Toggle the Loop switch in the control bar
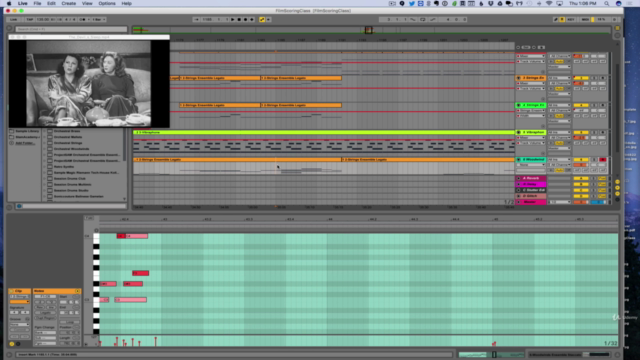The height and width of the screenshot is (360, 640). (x=422, y=19)
